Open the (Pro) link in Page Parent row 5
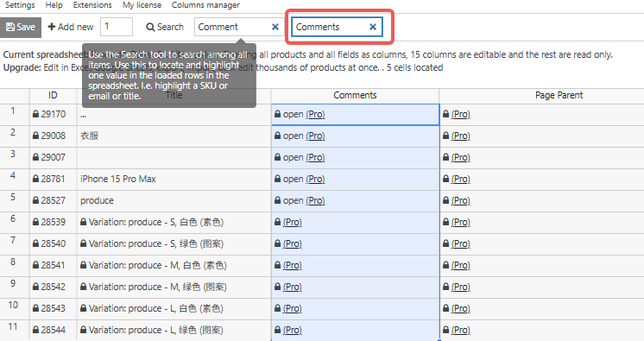Viewport: 644px width, 341px height. [x=461, y=200]
